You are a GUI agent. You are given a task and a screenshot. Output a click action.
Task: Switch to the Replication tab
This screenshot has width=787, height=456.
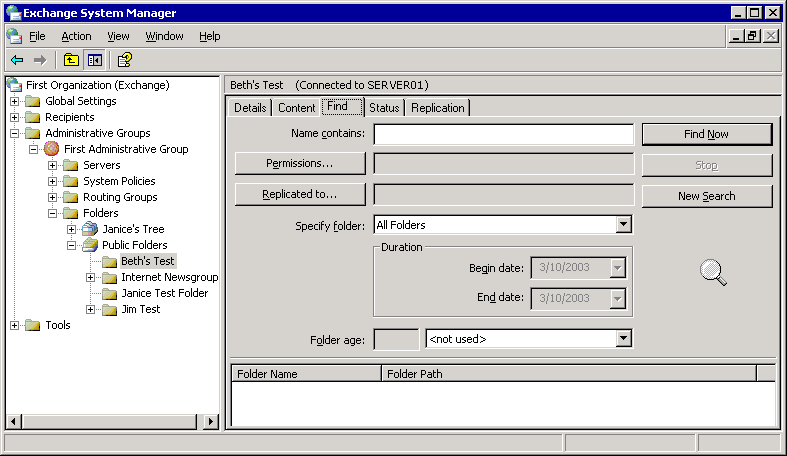click(438, 108)
